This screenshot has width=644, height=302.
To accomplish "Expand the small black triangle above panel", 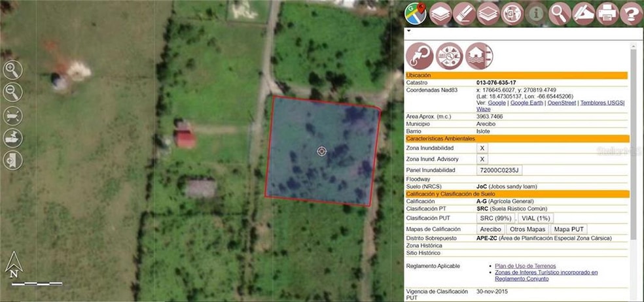I will pos(409,31).
